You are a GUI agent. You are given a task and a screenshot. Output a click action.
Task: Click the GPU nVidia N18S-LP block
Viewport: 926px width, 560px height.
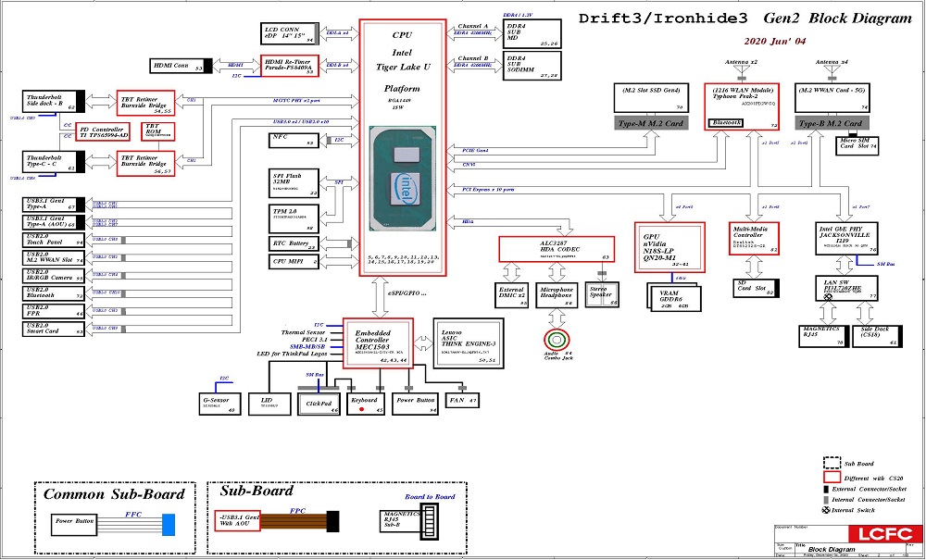[x=669, y=247]
